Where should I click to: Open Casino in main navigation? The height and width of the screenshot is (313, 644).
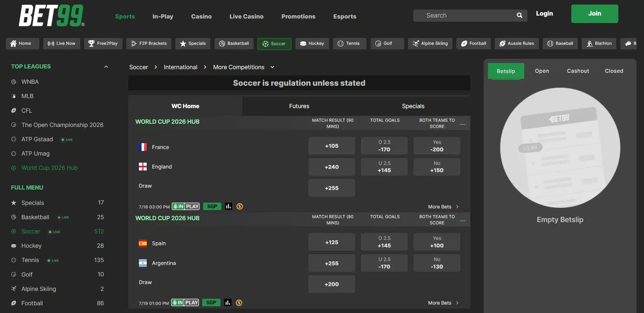click(x=201, y=17)
